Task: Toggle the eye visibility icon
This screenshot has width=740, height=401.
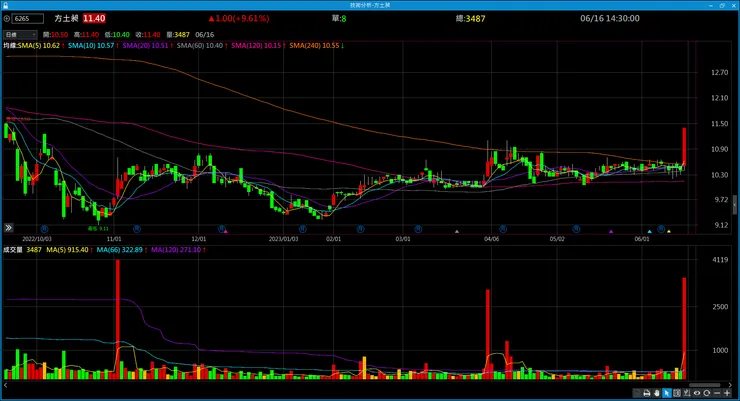Action: [697, 393]
